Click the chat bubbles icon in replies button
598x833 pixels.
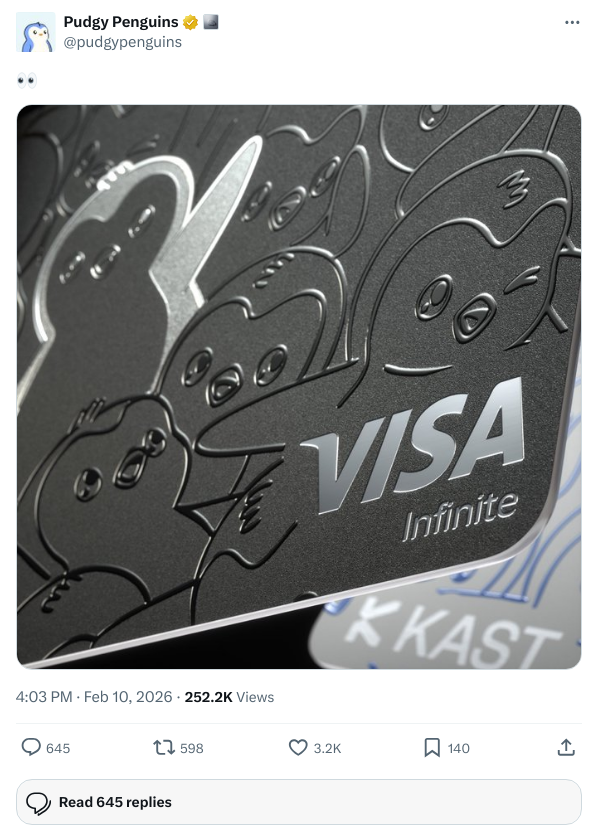click(38, 803)
